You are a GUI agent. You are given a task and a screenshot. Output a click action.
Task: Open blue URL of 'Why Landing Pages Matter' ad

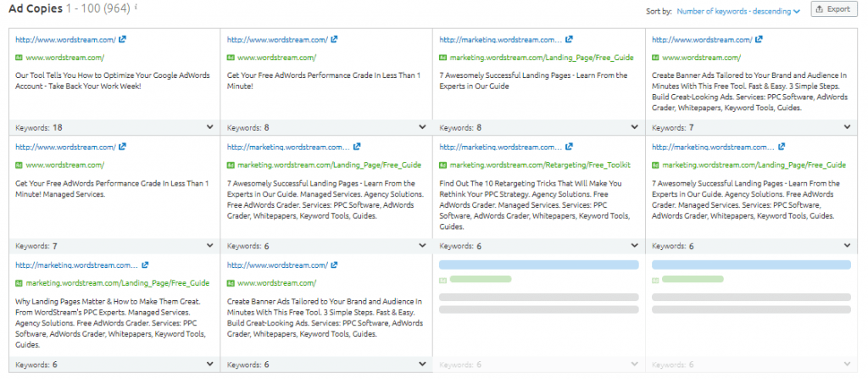[76, 265]
